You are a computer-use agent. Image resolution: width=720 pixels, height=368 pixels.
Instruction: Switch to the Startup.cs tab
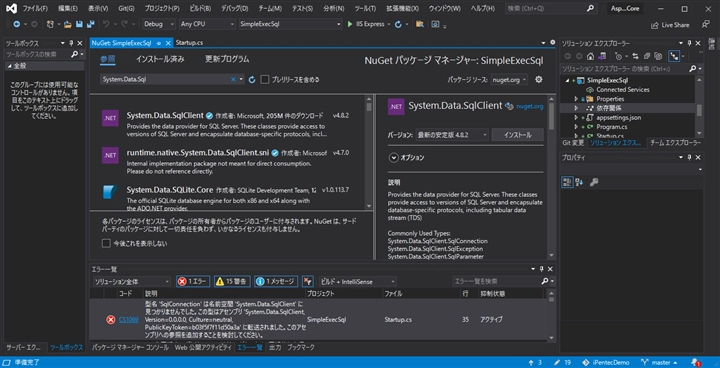190,43
